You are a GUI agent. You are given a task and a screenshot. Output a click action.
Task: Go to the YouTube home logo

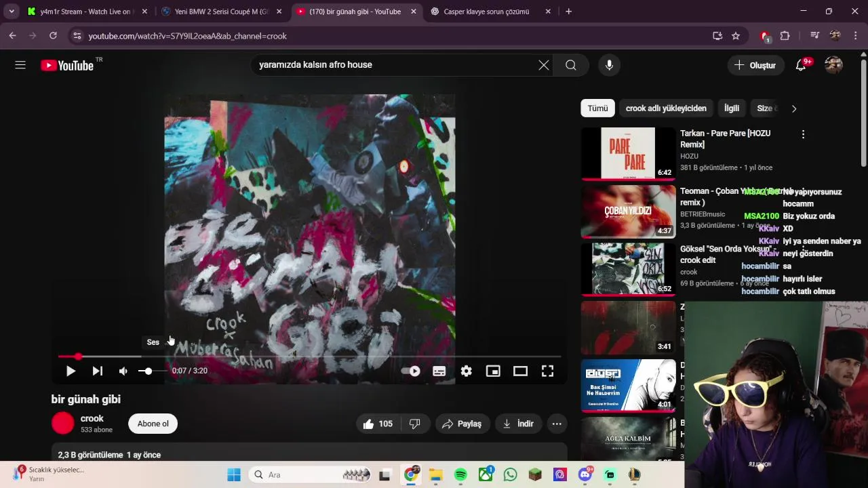pos(66,65)
